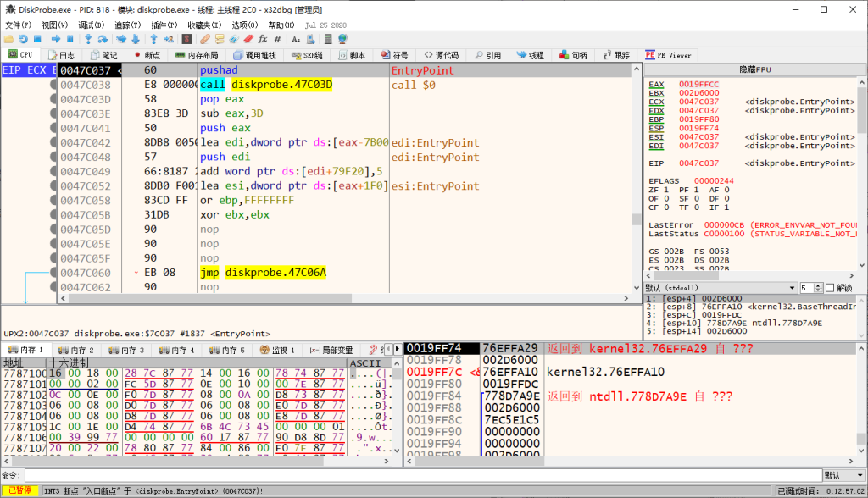Click the hash (#) variables icon
The height and width of the screenshot is (498, 868).
tap(277, 39)
